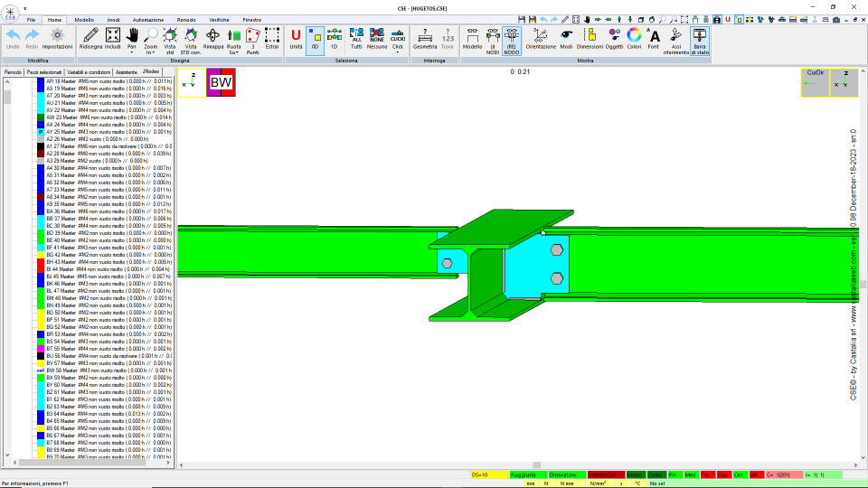Click the Geometria query icon
Image resolution: width=868 pixels, height=488 pixels.
425,39
